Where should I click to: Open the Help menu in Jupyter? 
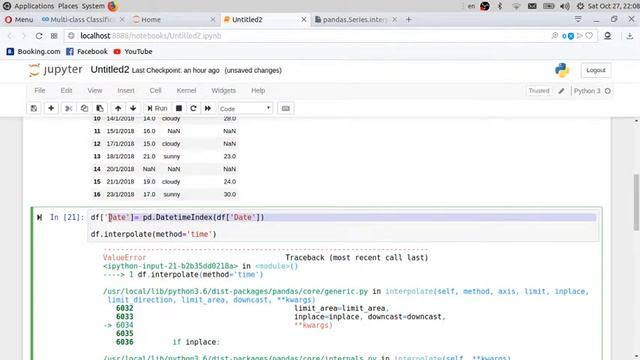tap(258, 91)
